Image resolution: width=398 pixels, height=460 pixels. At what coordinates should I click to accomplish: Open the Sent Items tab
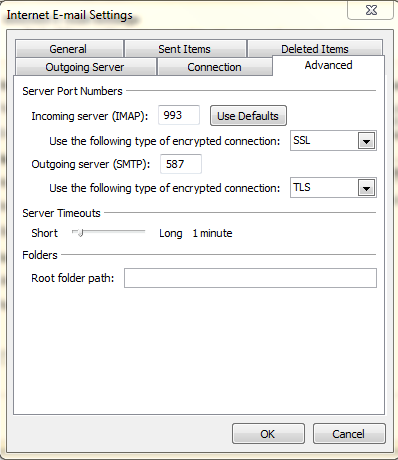coord(185,49)
